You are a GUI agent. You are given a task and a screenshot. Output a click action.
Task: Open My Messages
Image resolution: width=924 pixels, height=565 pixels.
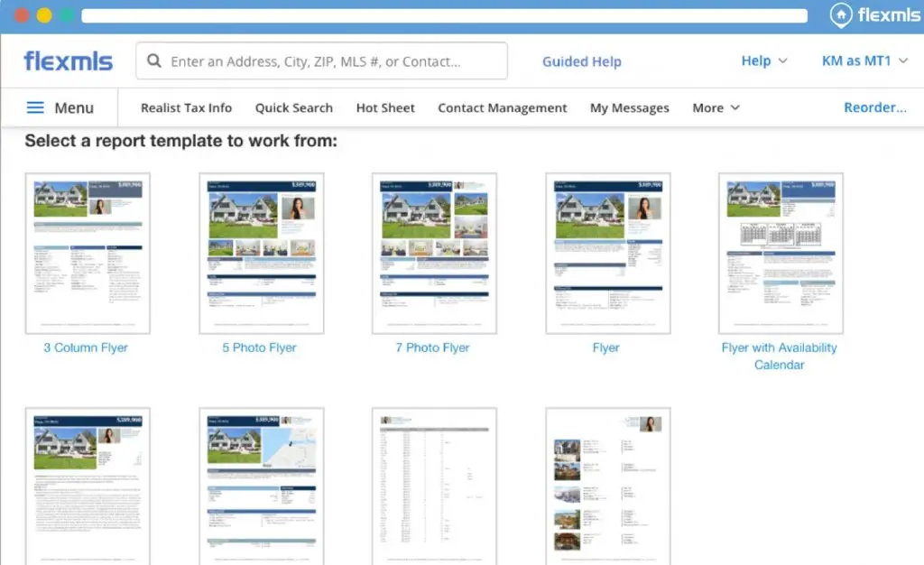coord(629,107)
